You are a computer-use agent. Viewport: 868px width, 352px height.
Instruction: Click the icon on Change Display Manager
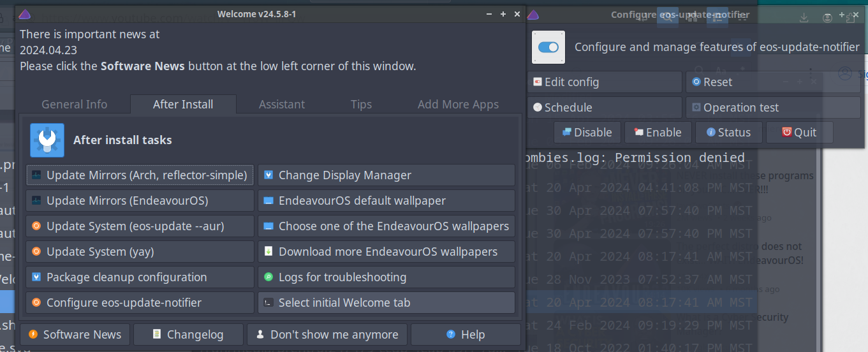coord(268,175)
